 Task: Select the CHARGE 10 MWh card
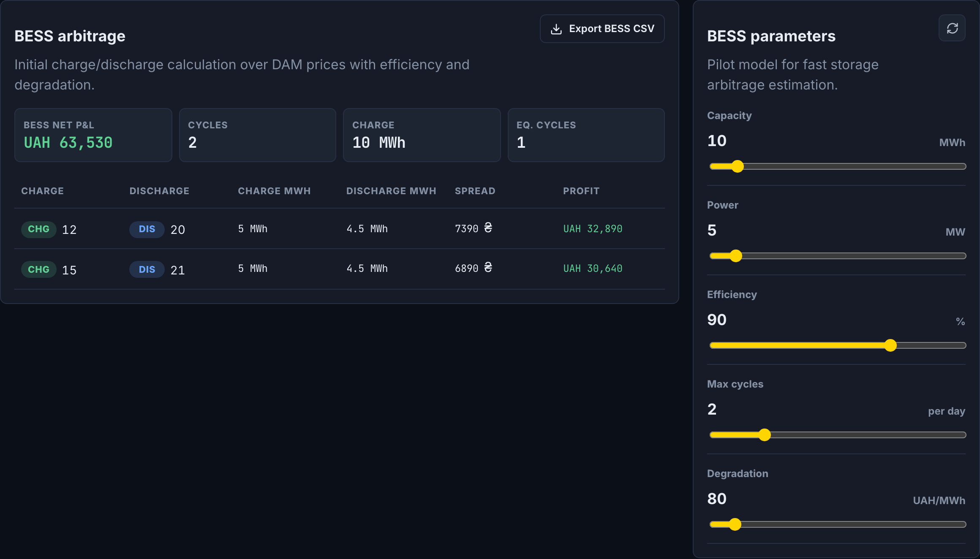point(422,135)
